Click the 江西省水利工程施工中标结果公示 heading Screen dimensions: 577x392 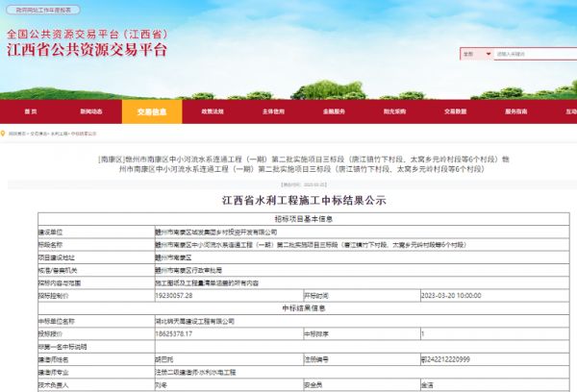(x=288, y=202)
